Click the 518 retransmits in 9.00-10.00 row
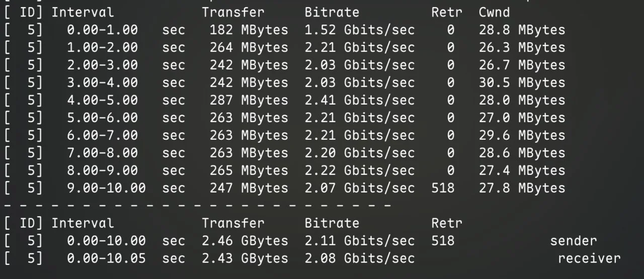 (x=443, y=189)
